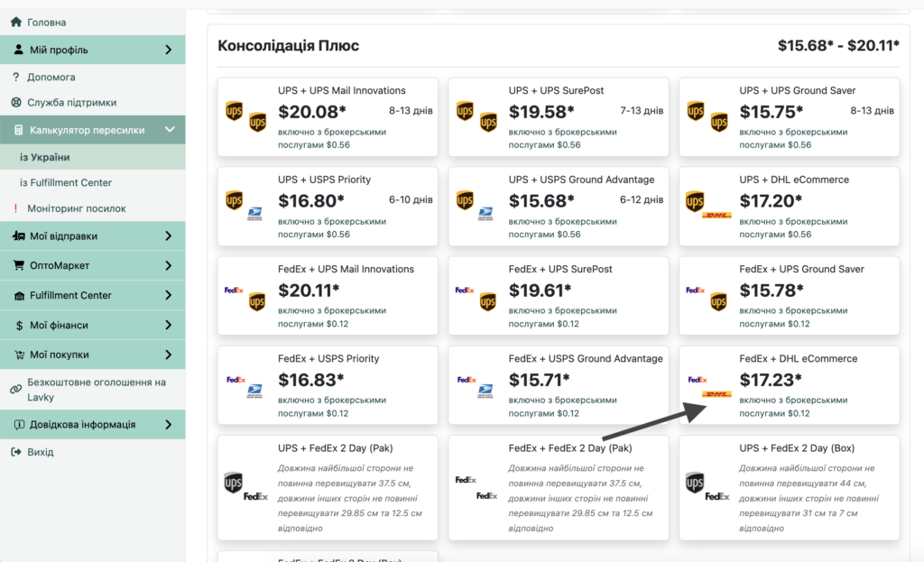Click the dollar icon for Мої фінанси
Image resolution: width=924 pixels, height=562 pixels.
20,325
